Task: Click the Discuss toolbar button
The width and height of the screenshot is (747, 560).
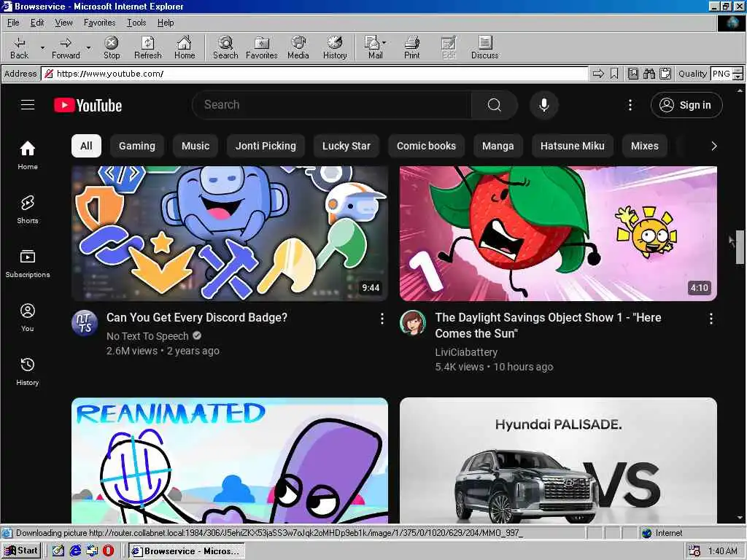Action: click(485, 47)
